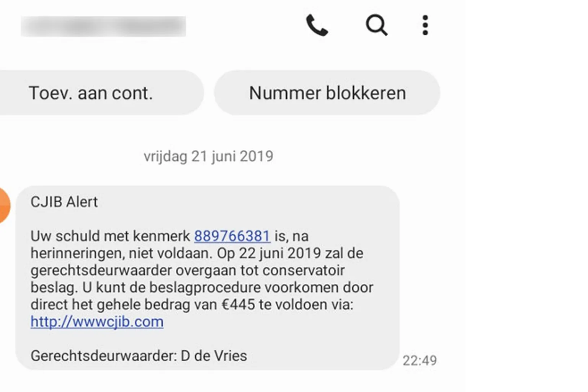Click 'herinneringen, niet voldaan' text
This screenshot has height=392, width=588.
pyautogui.click(x=121, y=253)
